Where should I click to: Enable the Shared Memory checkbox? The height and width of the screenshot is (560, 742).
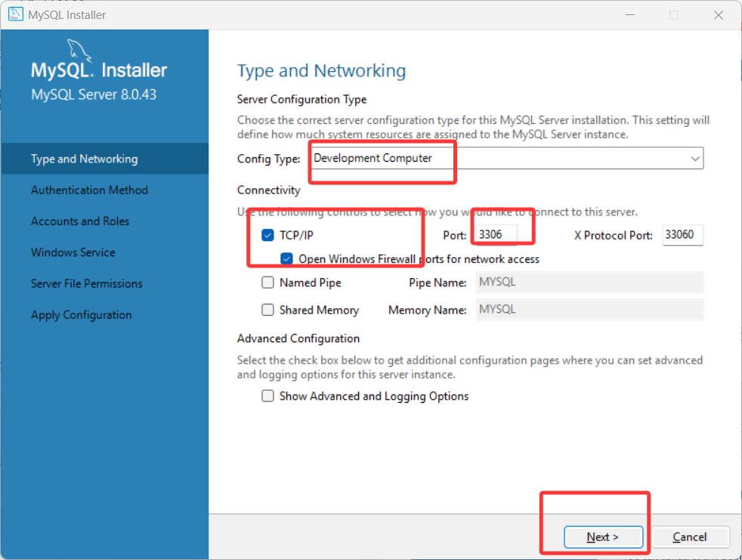click(x=267, y=310)
